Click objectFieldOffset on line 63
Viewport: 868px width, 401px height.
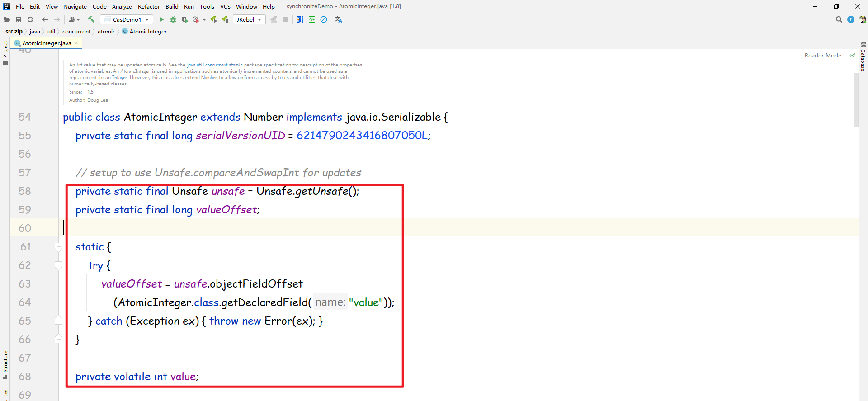256,284
